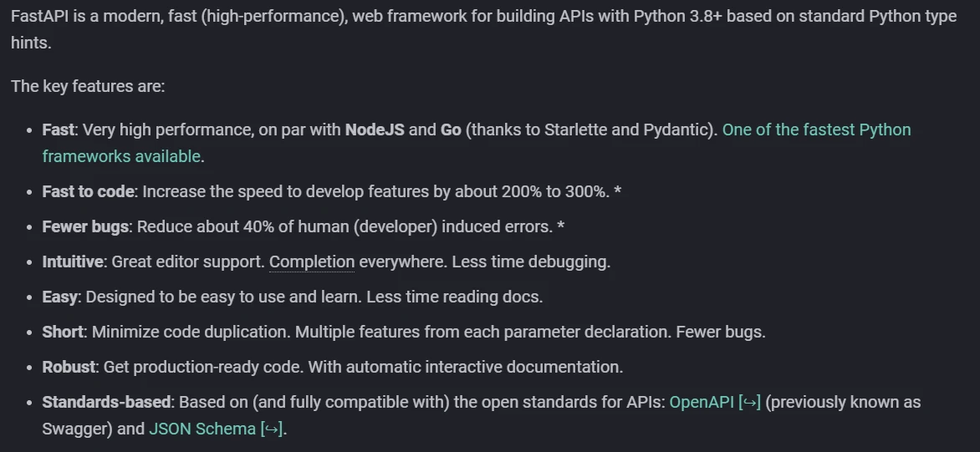Click the asterisk after 200% to 300%
The height and width of the screenshot is (452, 980).
click(617, 190)
